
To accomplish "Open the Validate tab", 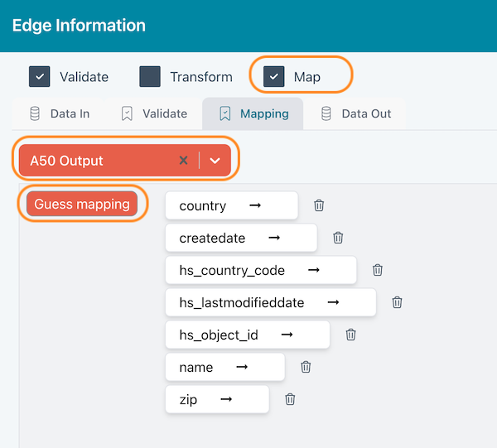I will pyautogui.click(x=154, y=113).
